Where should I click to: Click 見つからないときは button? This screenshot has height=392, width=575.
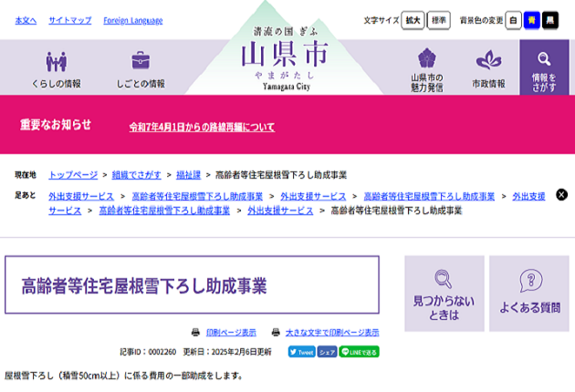click(444, 293)
